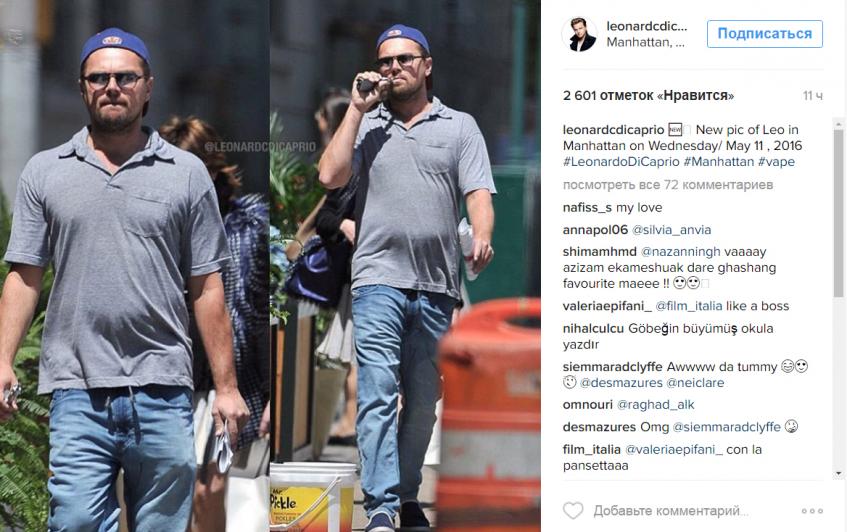
Task: Click the post photo
Action: (x=270, y=266)
